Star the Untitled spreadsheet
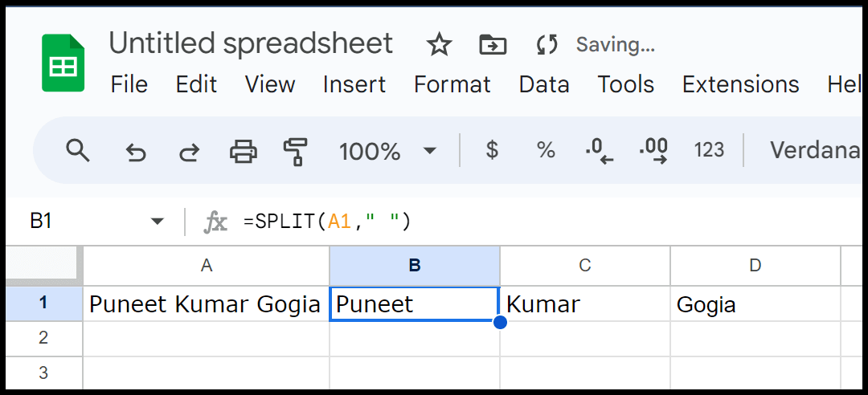Viewport: 868px width, 395px height. click(439, 44)
